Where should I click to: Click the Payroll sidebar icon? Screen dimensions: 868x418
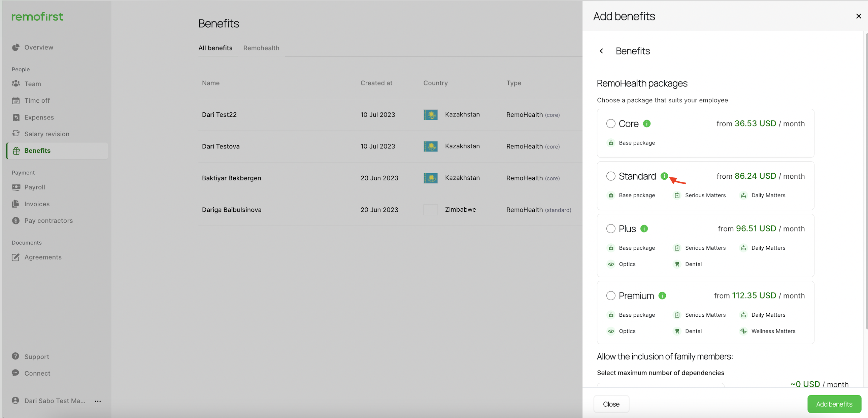pos(16,187)
